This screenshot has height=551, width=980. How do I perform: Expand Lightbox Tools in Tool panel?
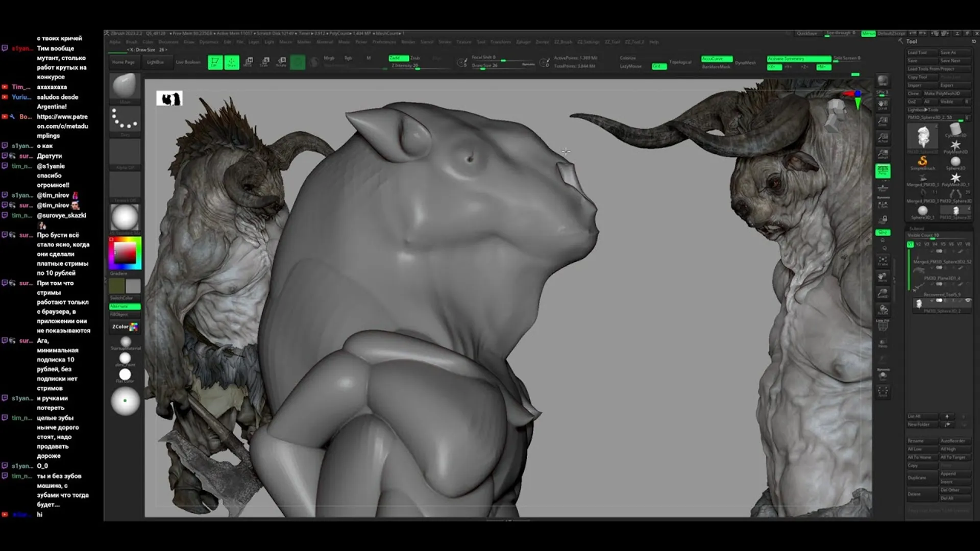coord(923,110)
